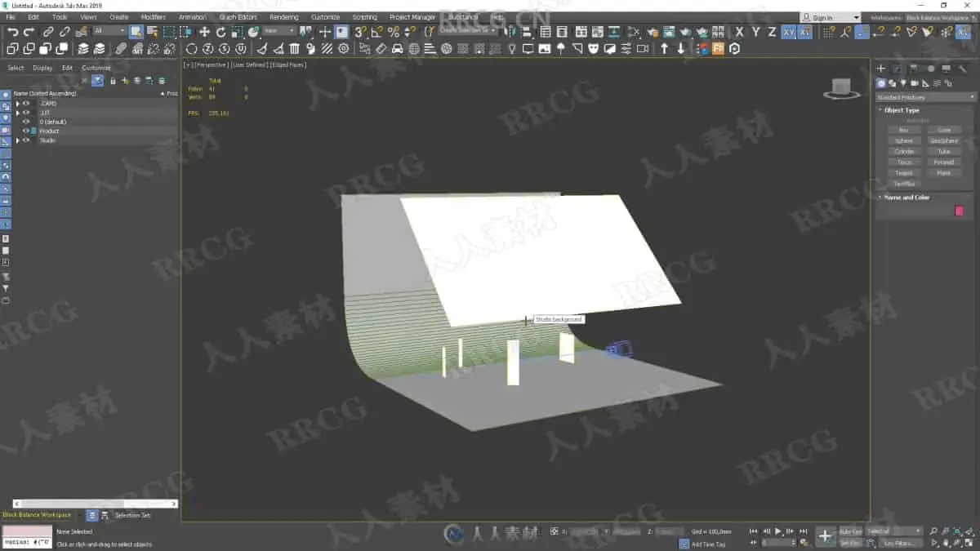The width and height of the screenshot is (980, 551).
Task: Select the Geometry category sphere icon
Action: [881, 83]
